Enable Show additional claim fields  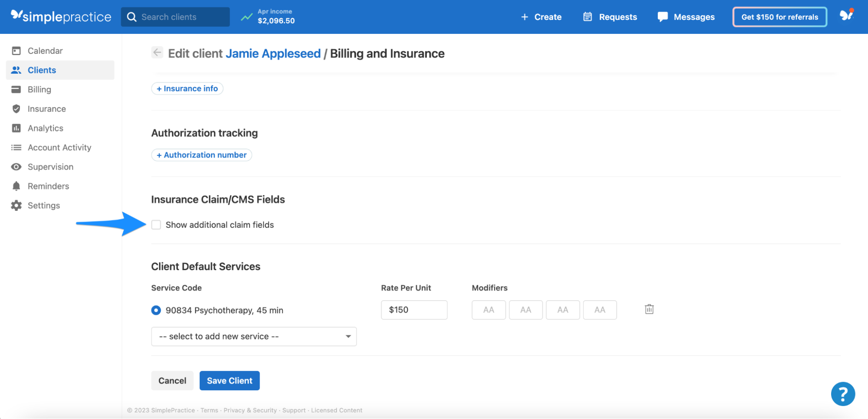(x=156, y=225)
